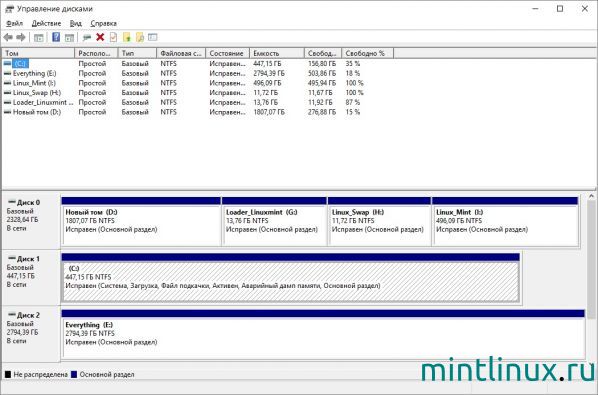Viewport: 598px width, 395px height.
Task: Open the Файл menu
Action: [14, 23]
